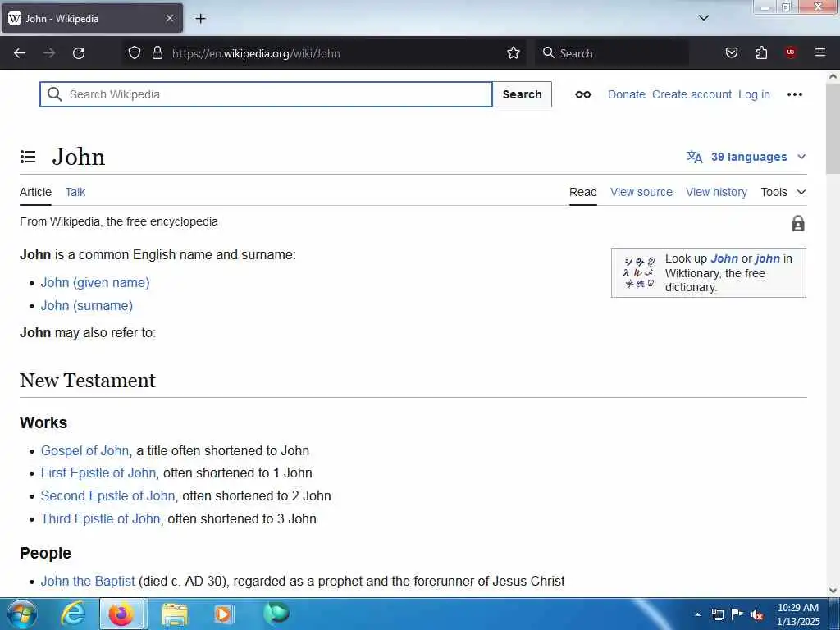Viewport: 840px width, 630px height.
Task: Open the View source tab
Action: (x=641, y=192)
